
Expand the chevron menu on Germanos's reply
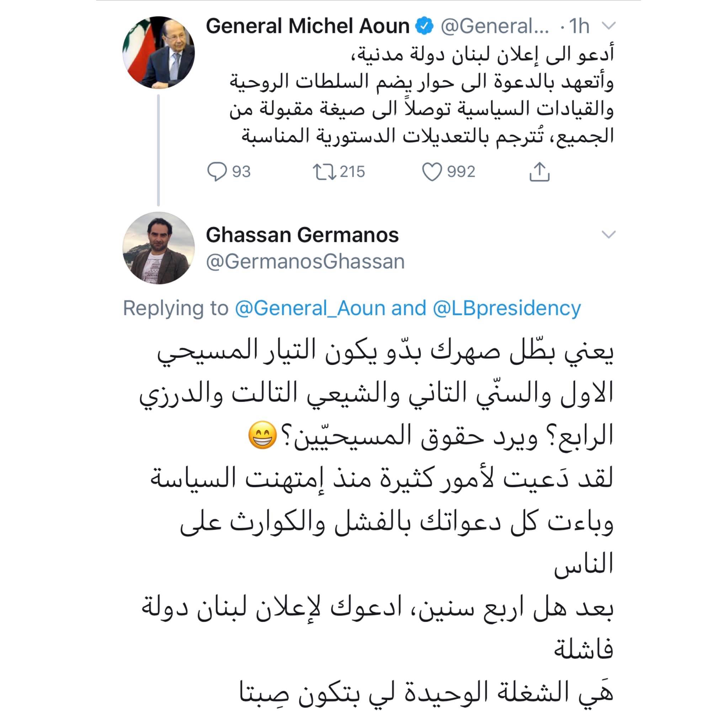[608, 234]
